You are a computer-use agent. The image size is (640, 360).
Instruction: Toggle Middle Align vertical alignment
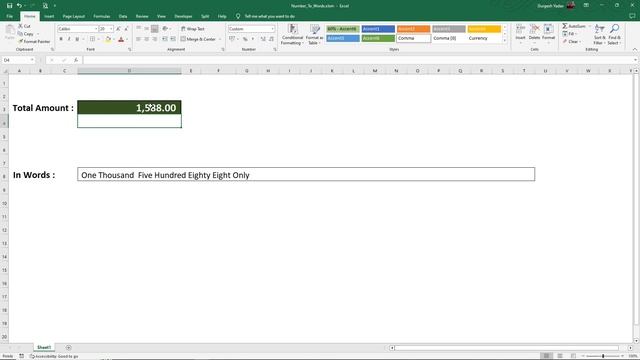tap(147, 29)
